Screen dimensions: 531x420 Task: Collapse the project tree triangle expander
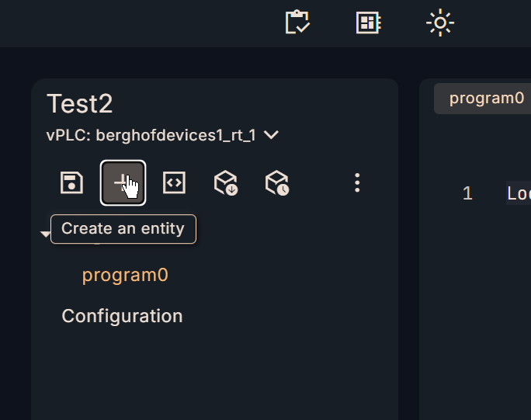click(x=46, y=234)
